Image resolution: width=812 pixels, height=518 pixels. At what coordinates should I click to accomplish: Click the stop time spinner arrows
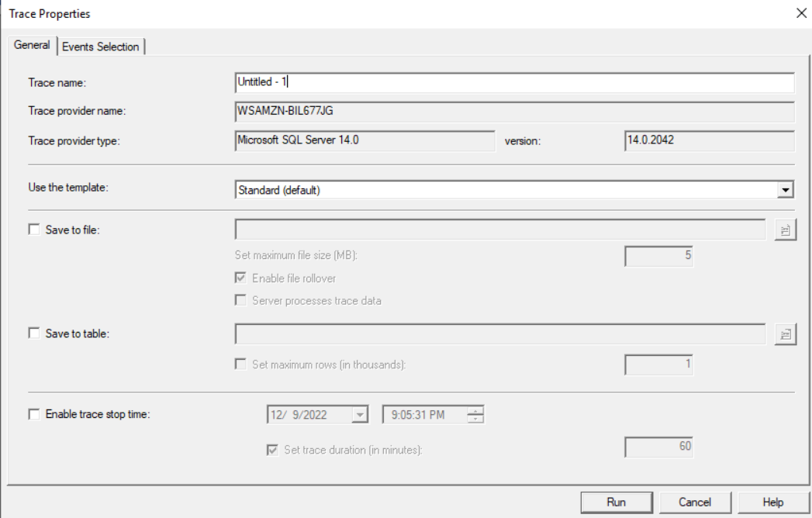[x=475, y=414]
